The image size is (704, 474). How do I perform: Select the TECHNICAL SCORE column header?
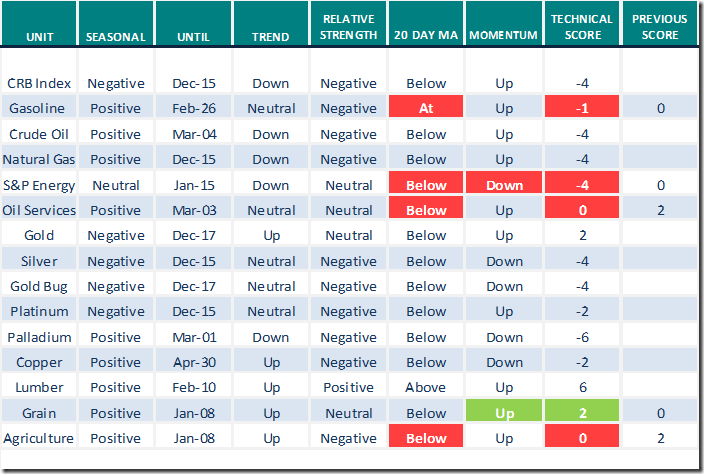[x=582, y=28]
